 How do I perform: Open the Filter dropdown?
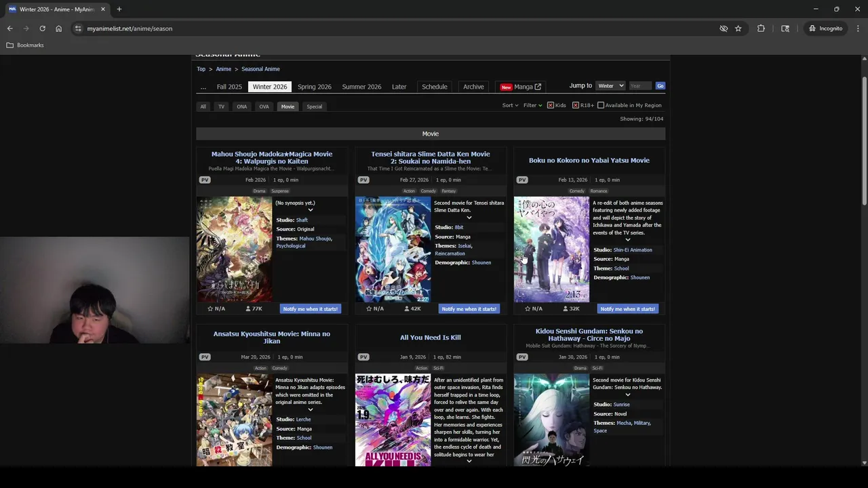pos(532,105)
